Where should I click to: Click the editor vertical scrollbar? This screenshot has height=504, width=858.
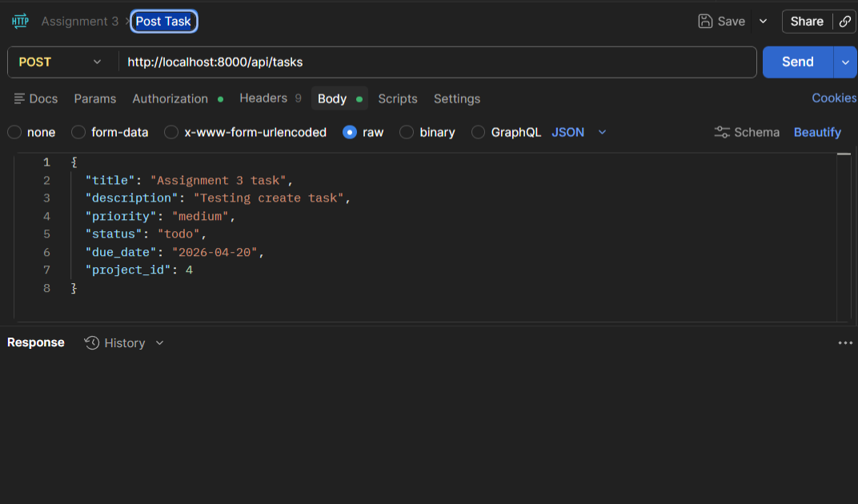(844, 237)
